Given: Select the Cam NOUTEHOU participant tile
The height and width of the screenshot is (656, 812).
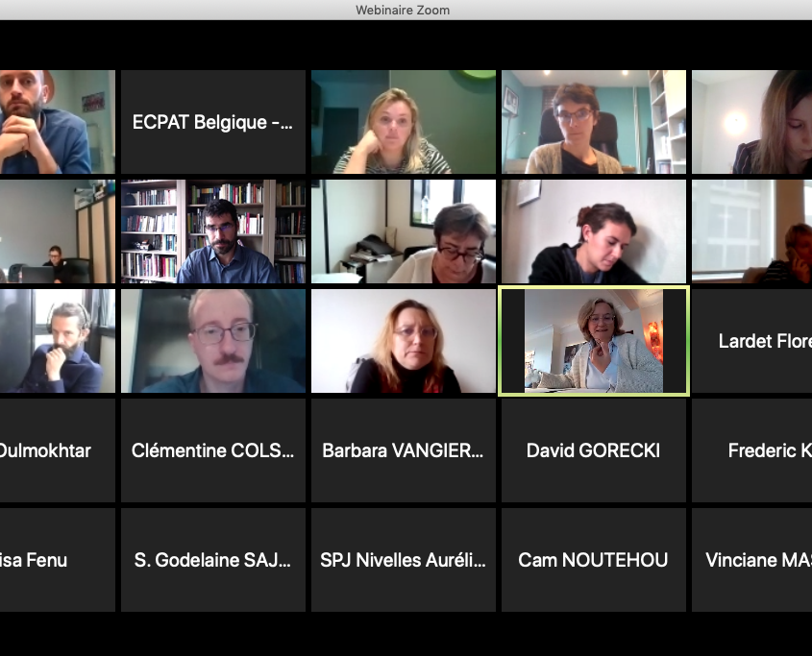Looking at the screenshot, I should pos(594,560).
